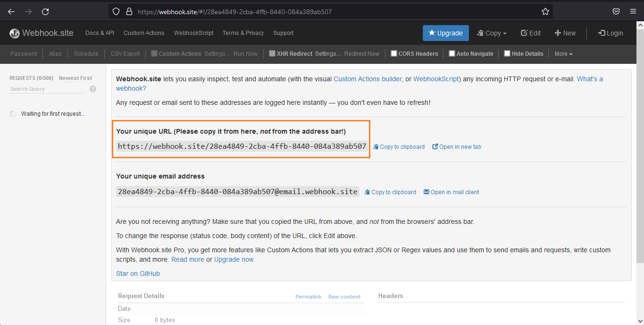This screenshot has height=325, width=644.
Task: Create a New webhook URL
Action: [565, 33]
